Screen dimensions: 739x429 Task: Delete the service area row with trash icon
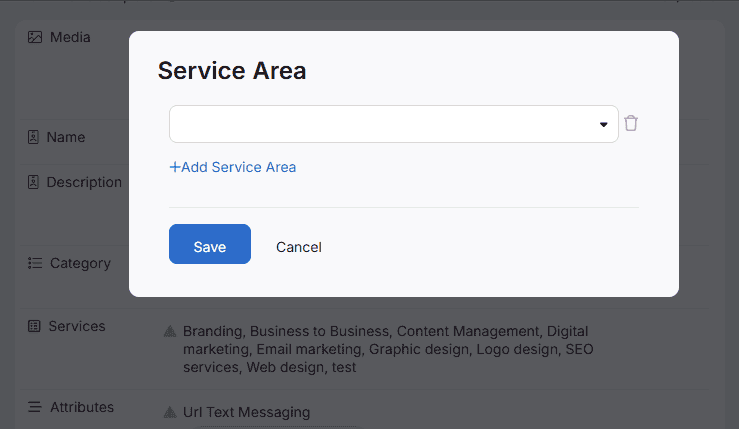pos(631,124)
